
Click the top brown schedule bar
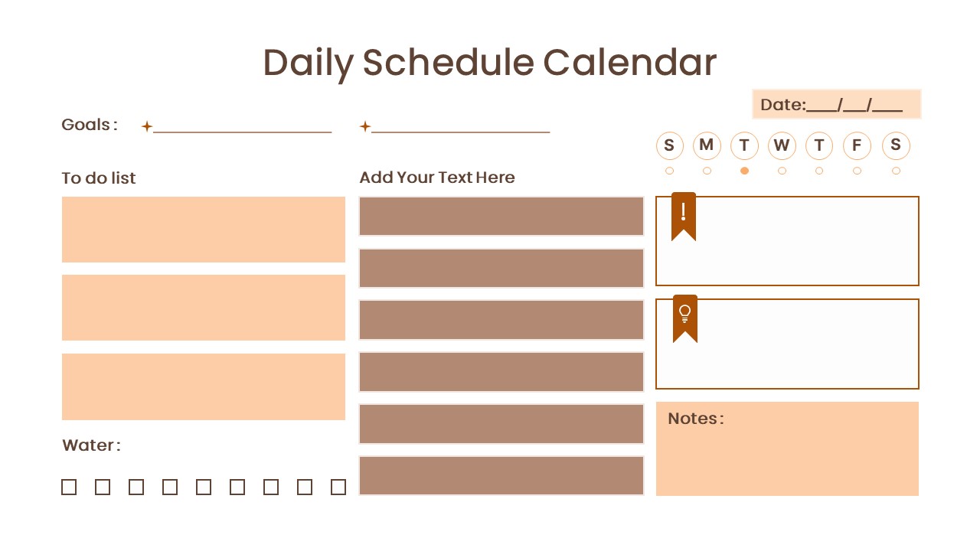(x=501, y=217)
